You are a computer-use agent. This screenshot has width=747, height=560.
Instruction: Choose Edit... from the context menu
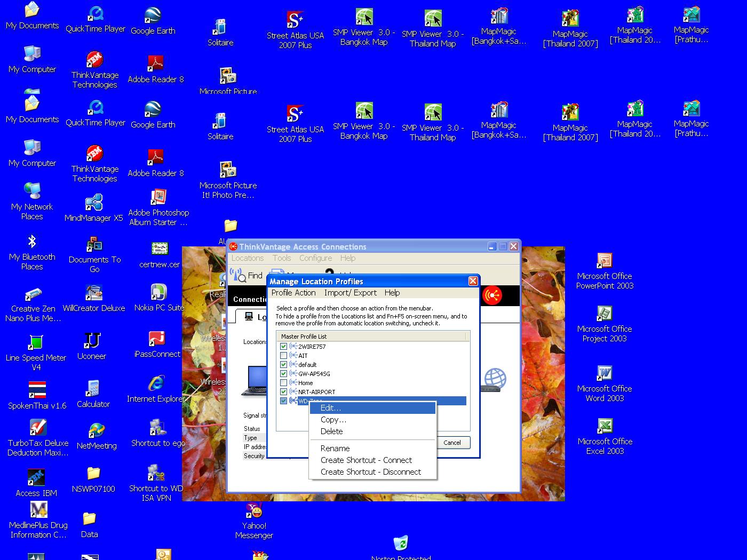click(373, 408)
